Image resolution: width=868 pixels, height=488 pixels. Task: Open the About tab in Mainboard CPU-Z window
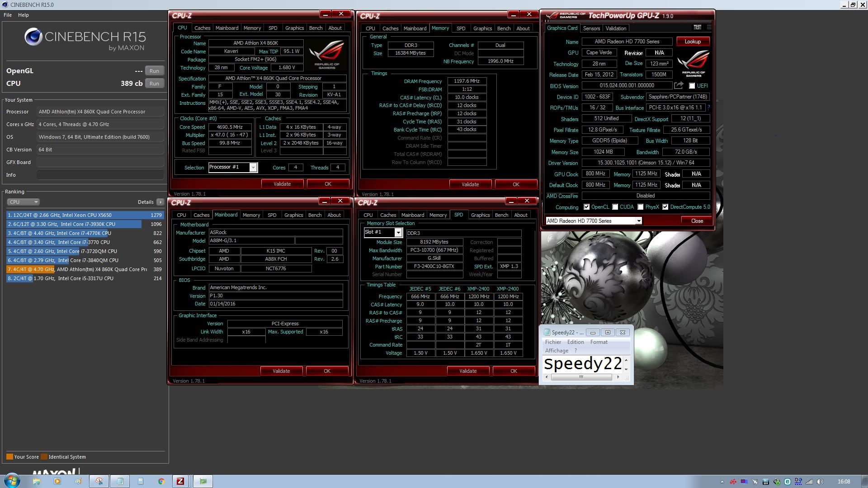pos(334,215)
